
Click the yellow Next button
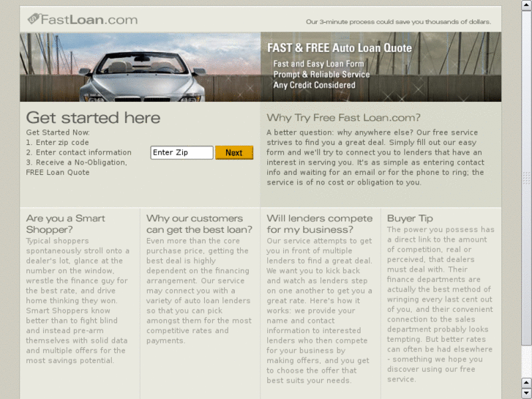234,152
